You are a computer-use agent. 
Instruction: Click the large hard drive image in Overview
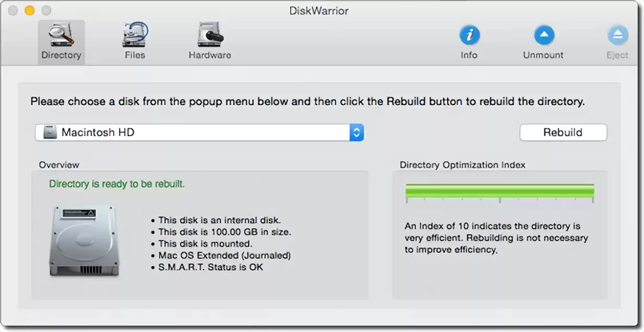point(84,240)
